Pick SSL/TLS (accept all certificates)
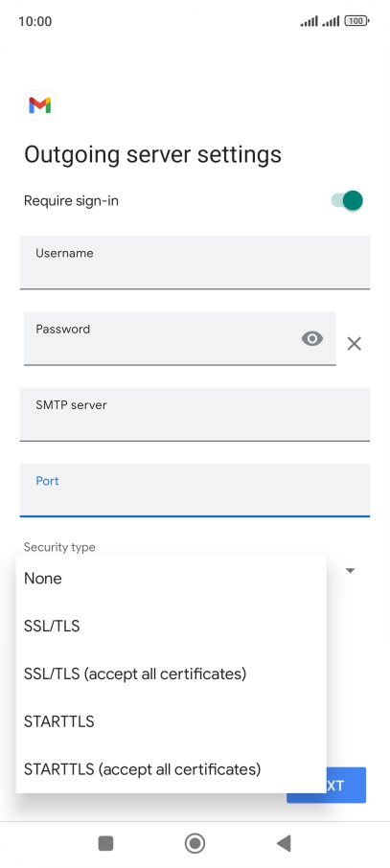 tap(172, 674)
